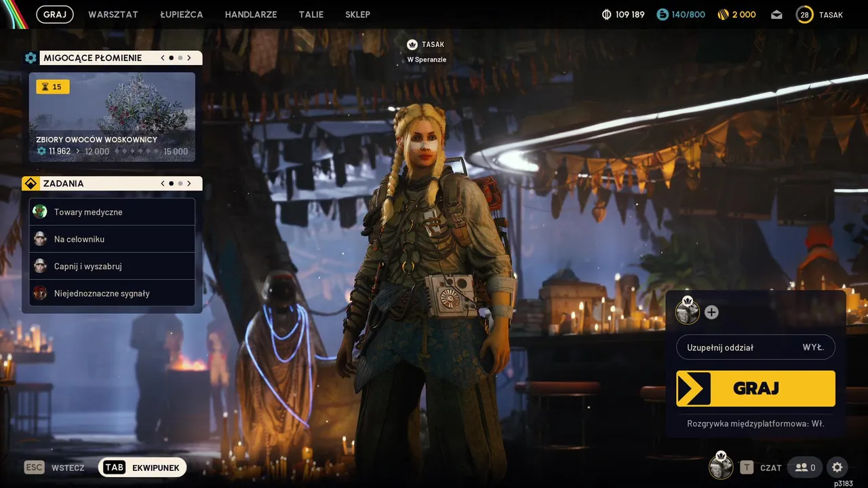Open the Capnij i wyszabruj quest

coord(112,266)
